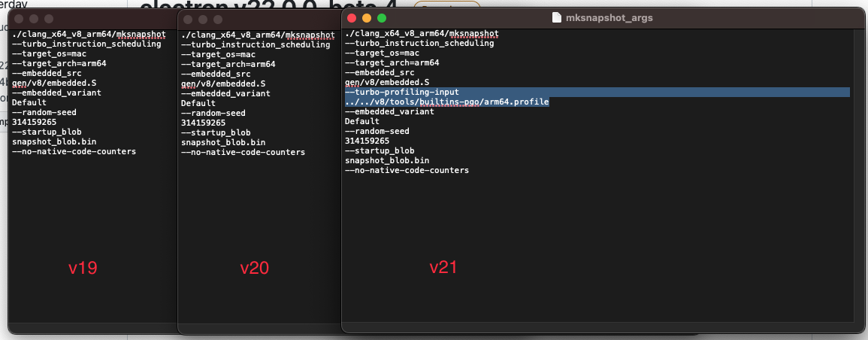Click 314159265 in the middle window

pos(203,123)
